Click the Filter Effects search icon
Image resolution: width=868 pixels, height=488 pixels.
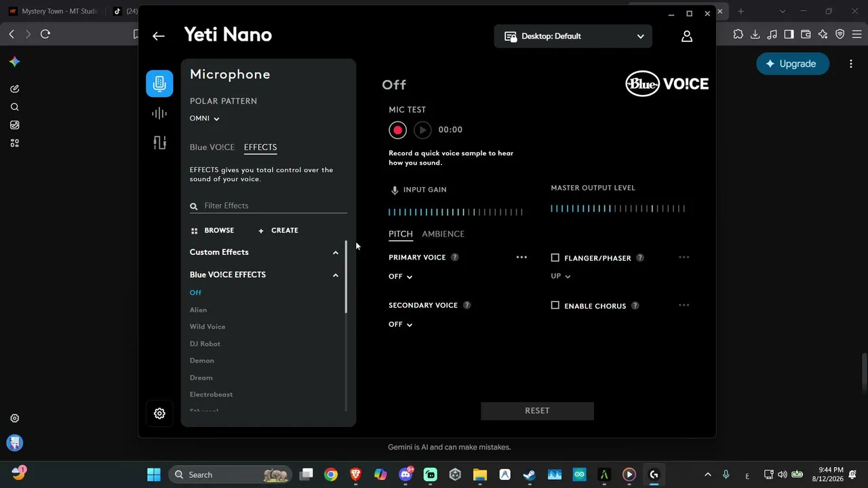194,207
